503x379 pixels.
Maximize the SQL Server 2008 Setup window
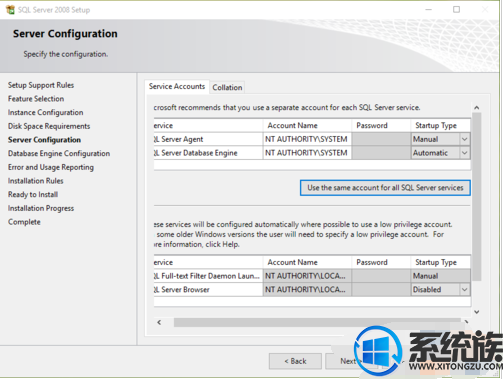pyautogui.click(x=457, y=10)
